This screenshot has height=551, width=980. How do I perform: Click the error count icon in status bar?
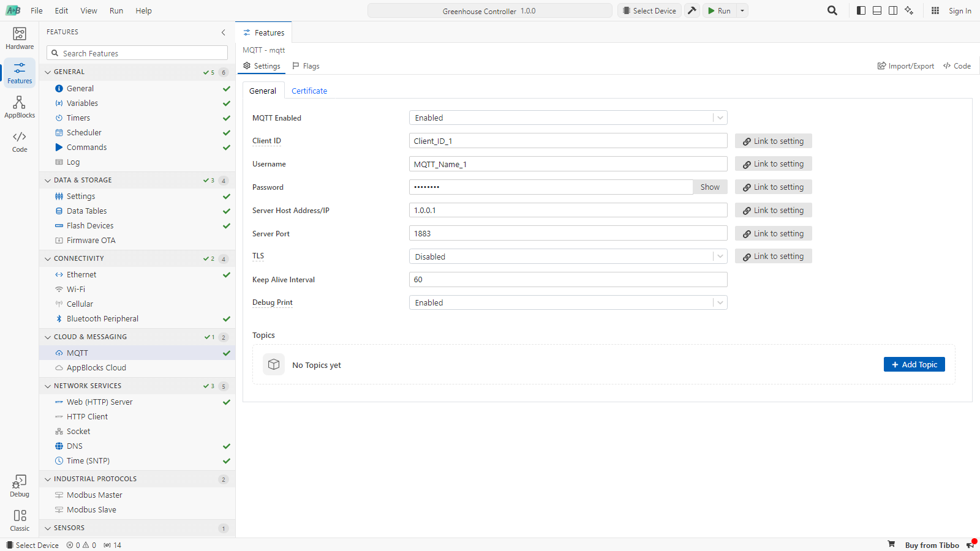click(x=70, y=545)
